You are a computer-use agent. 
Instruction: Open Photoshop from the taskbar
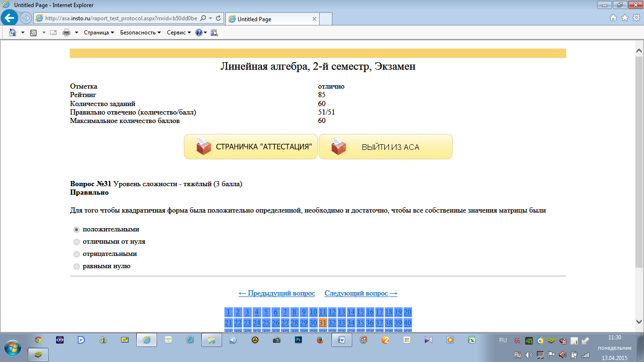[x=298, y=340]
